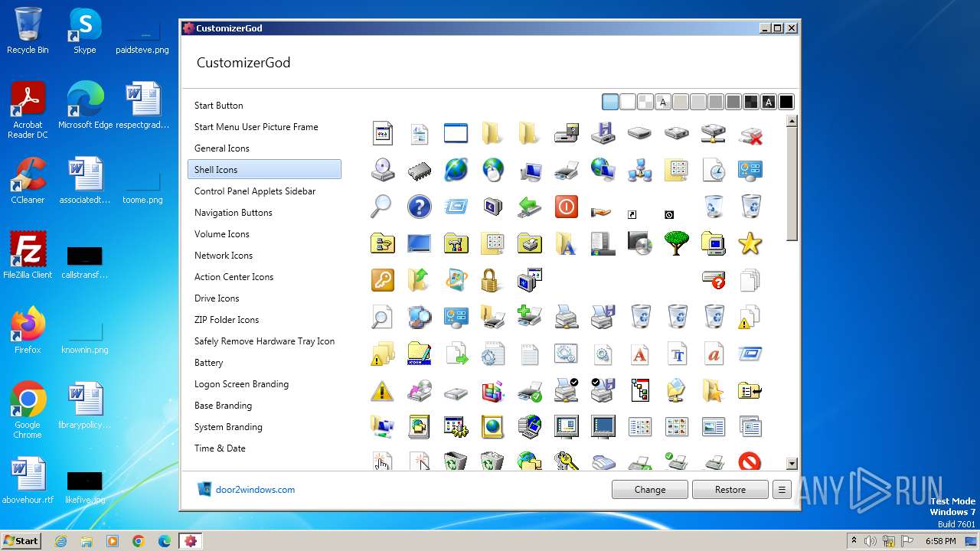The image size is (980, 551).
Task: Select the gold star favorites icon
Action: pyautogui.click(x=750, y=243)
